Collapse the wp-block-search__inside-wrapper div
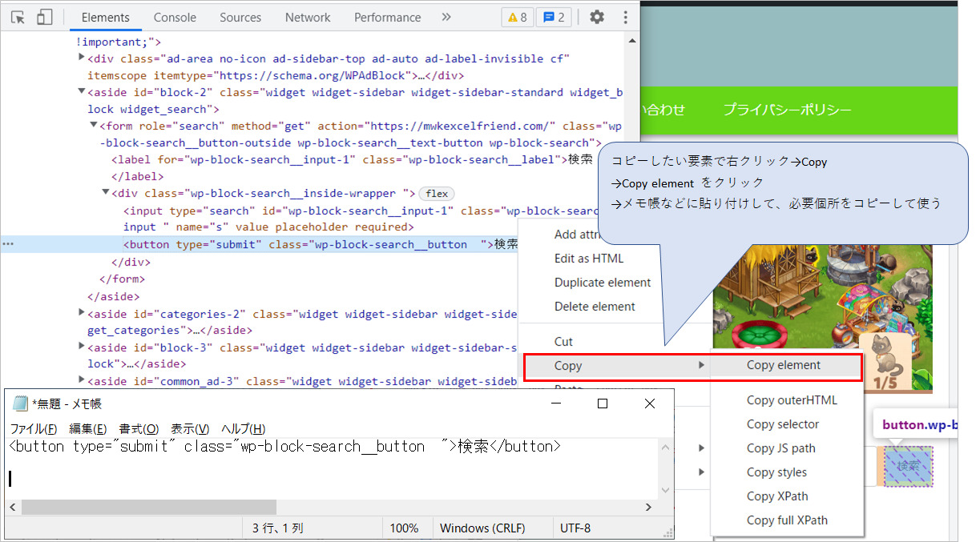This screenshot has height=542, width=980. pos(107,193)
